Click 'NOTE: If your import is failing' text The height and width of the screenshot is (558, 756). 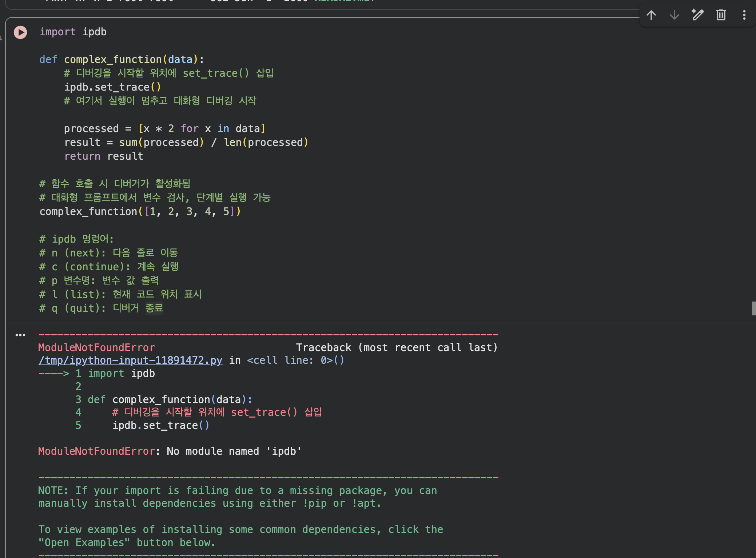click(133, 490)
